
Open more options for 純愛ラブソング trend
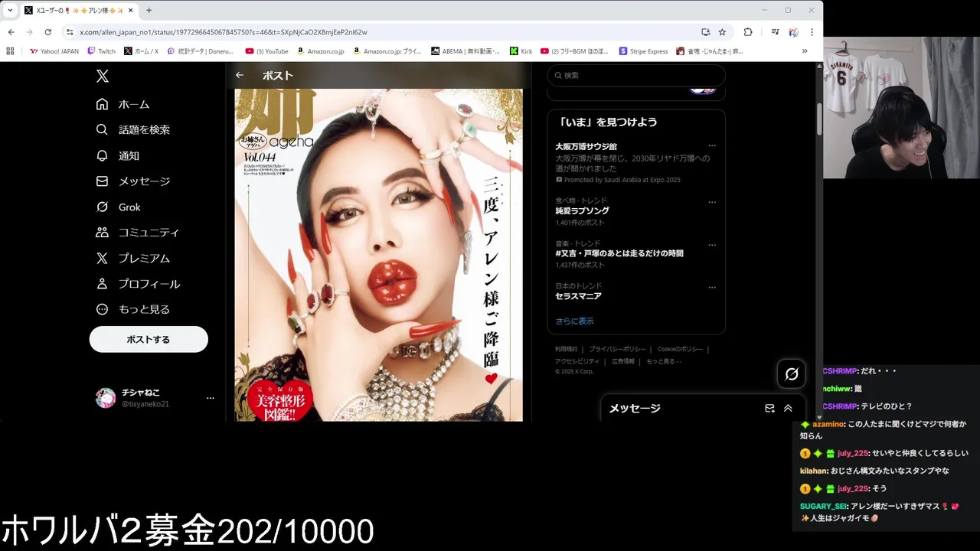click(712, 202)
